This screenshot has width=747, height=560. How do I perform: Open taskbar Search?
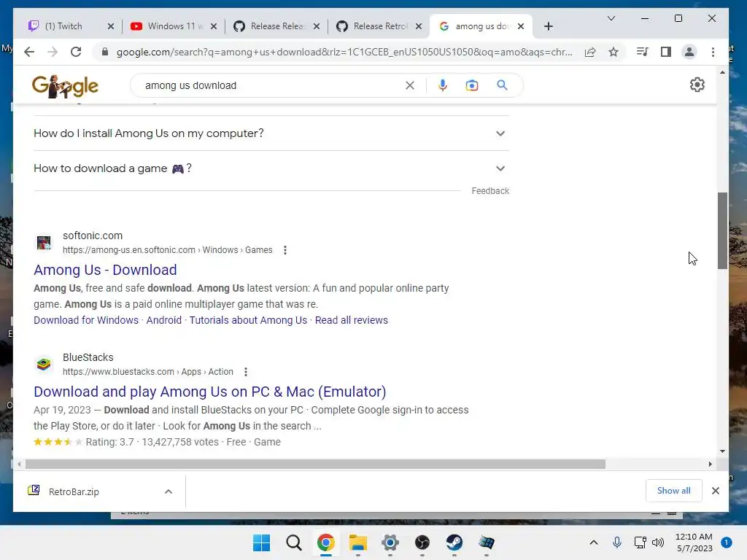click(x=294, y=542)
